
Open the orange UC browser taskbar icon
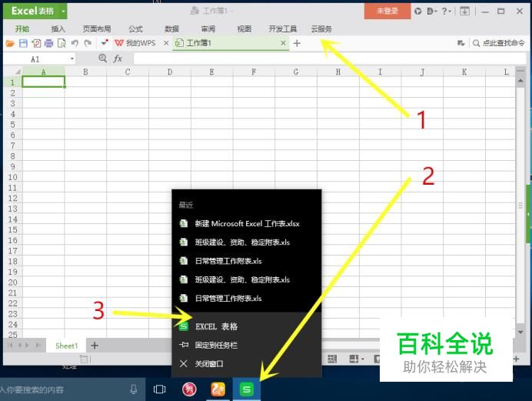[x=218, y=389]
